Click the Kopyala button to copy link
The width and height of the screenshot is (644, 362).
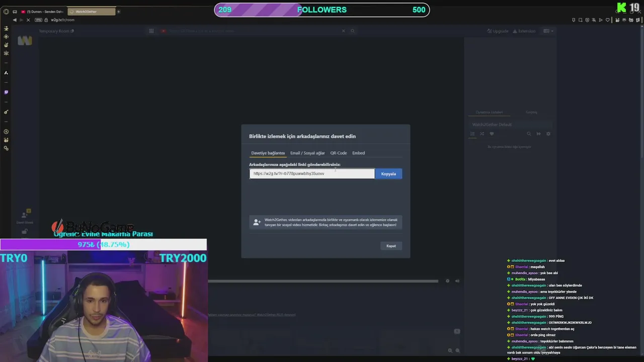pos(388,174)
